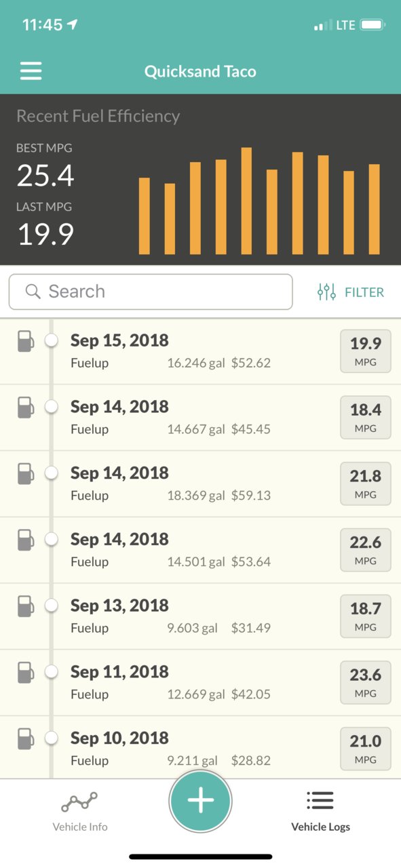Select timeline circle for Sep 10, 2018
The width and height of the screenshot is (401, 868).
[52, 738]
